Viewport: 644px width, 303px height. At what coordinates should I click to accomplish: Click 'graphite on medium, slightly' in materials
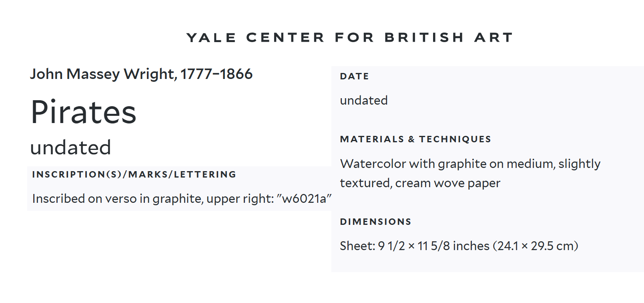(x=519, y=164)
